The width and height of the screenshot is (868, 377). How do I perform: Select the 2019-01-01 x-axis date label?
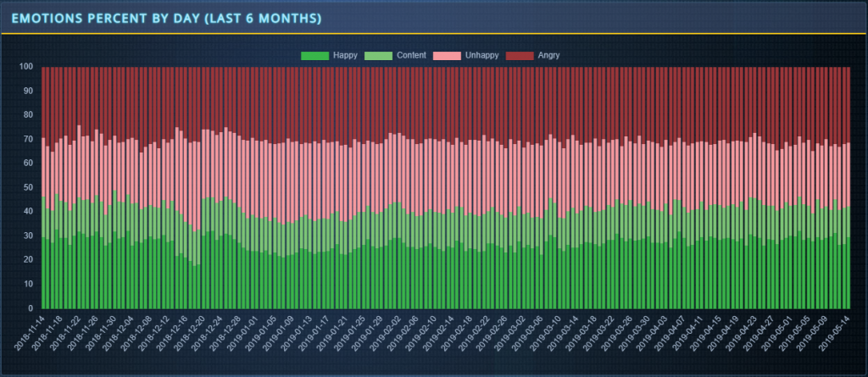click(243, 333)
